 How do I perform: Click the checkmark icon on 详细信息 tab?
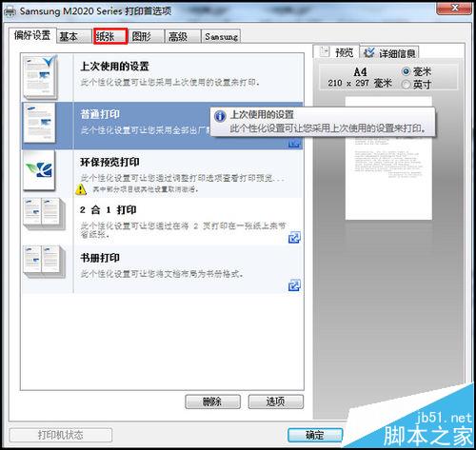(x=369, y=52)
